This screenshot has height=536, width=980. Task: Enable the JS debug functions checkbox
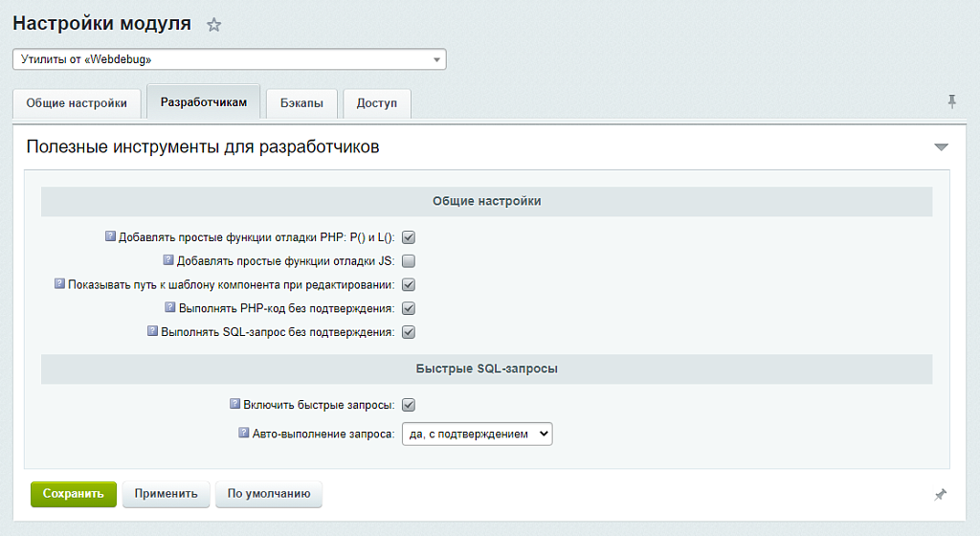pos(409,261)
